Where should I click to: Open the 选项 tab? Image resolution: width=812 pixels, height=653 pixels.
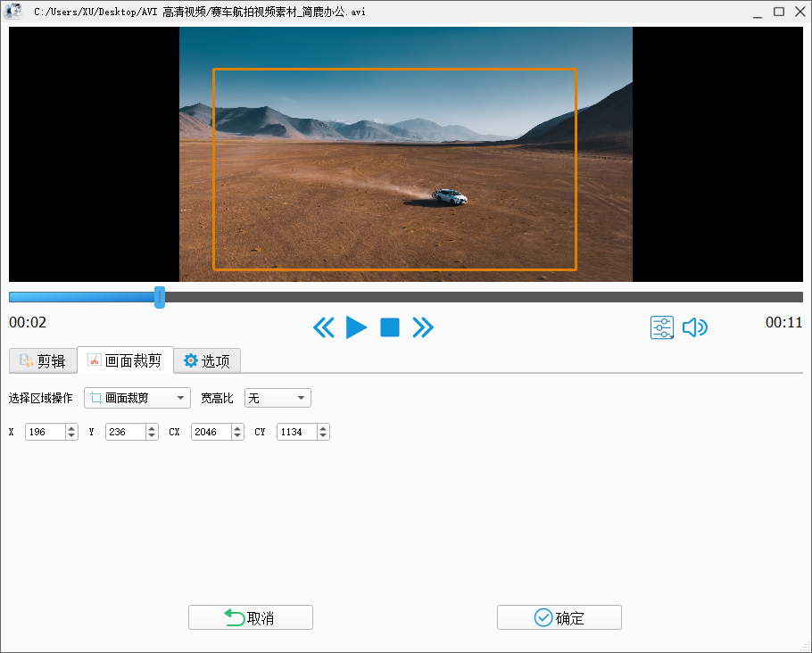(x=207, y=361)
